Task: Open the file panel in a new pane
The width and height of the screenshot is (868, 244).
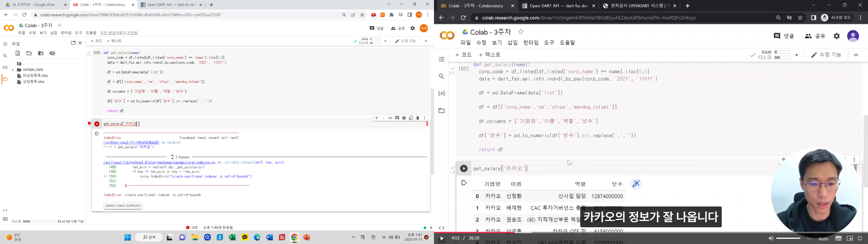Action: 73,43
